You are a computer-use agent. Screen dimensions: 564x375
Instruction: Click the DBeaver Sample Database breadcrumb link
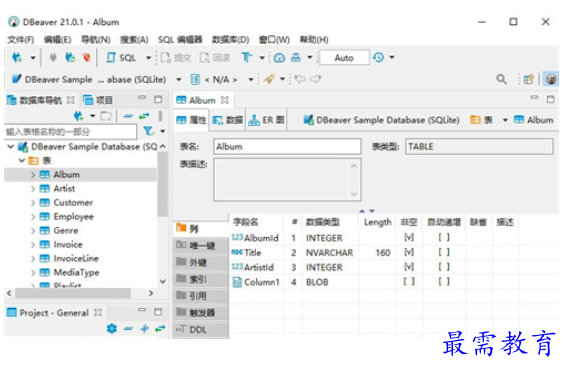tap(382, 120)
